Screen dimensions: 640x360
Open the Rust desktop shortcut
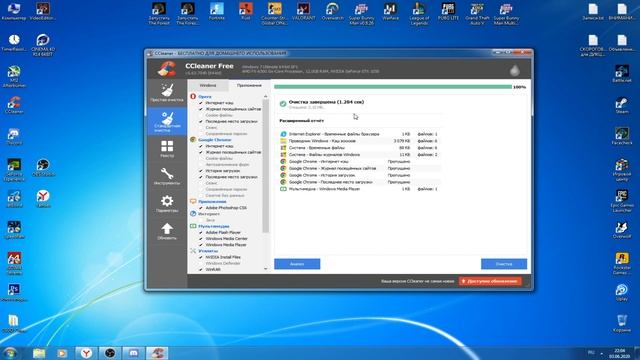tap(246, 11)
